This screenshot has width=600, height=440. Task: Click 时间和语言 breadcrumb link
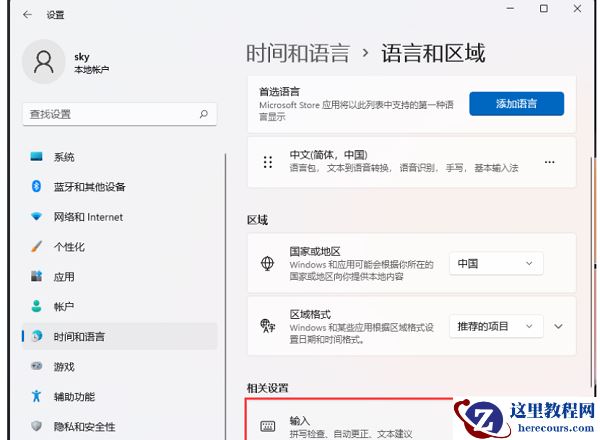click(298, 53)
